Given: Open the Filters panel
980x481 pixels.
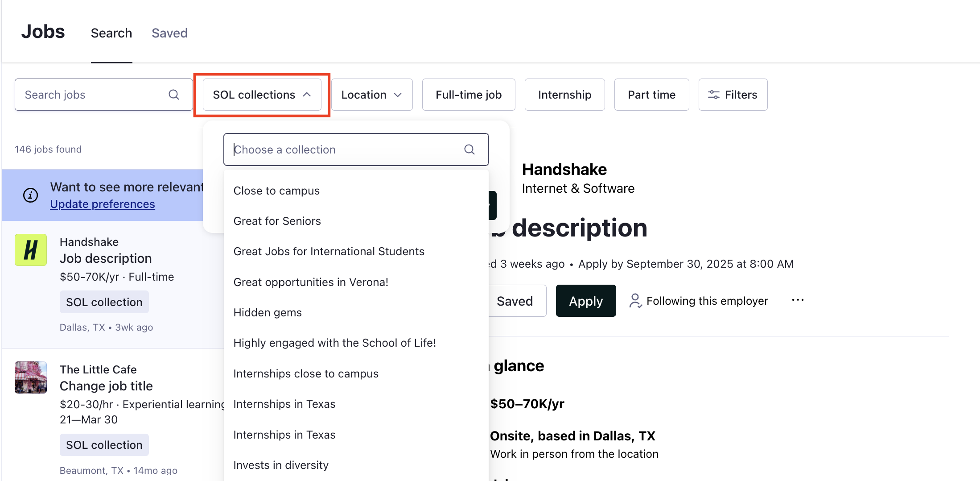Looking at the screenshot, I should 733,95.
